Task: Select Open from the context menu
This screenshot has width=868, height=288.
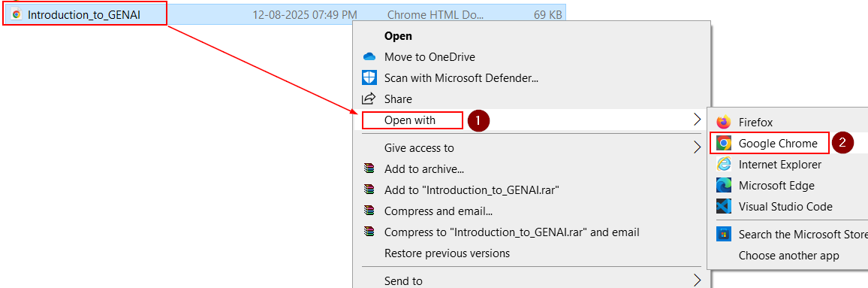Action: coord(398,35)
